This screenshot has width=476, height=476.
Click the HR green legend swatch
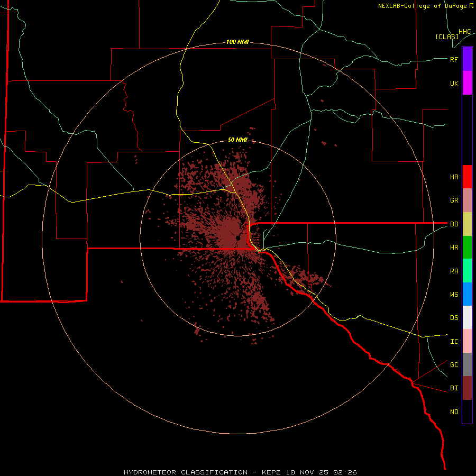(x=467, y=248)
